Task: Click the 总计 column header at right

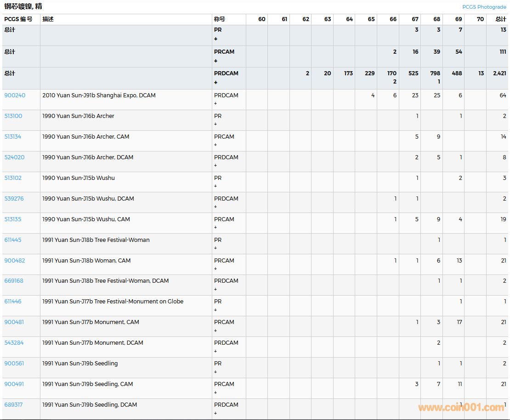Action: point(500,19)
